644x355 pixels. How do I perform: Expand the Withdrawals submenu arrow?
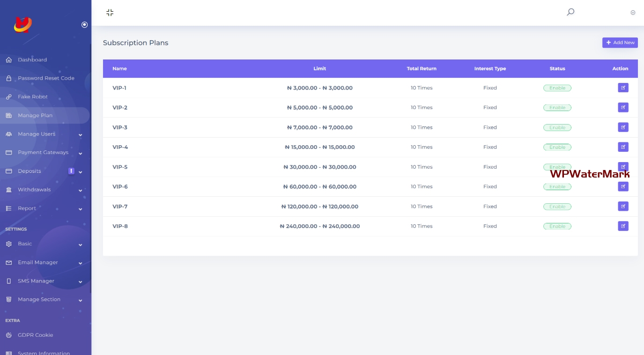[80, 191]
